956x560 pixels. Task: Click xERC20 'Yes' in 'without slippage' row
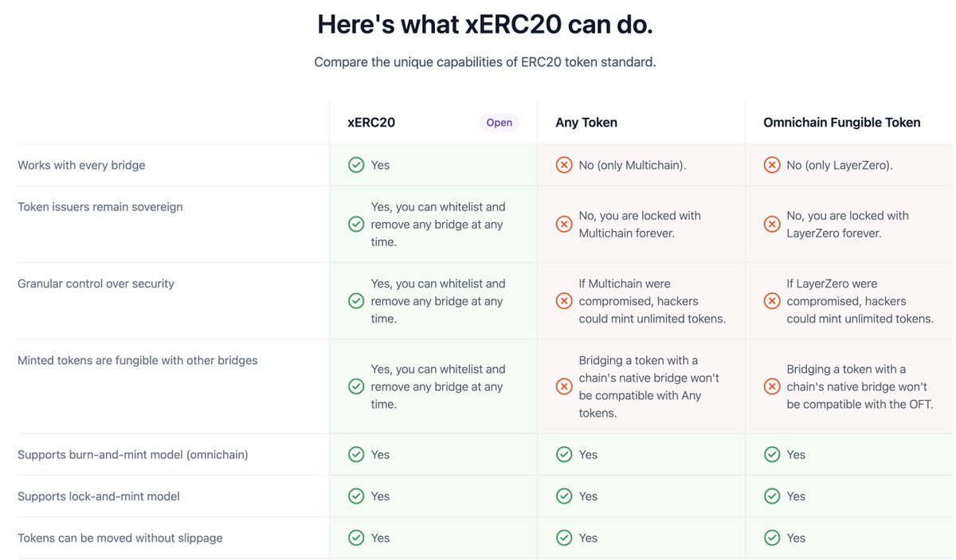(x=380, y=538)
